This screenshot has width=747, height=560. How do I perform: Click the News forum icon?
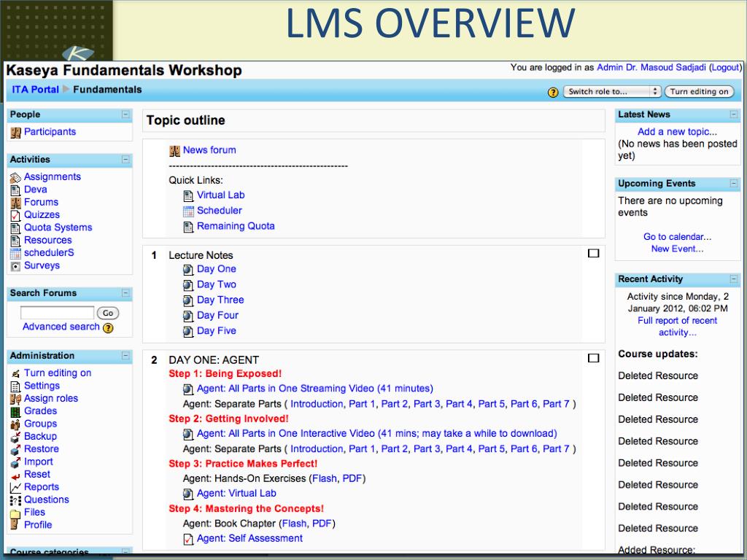pyautogui.click(x=174, y=151)
